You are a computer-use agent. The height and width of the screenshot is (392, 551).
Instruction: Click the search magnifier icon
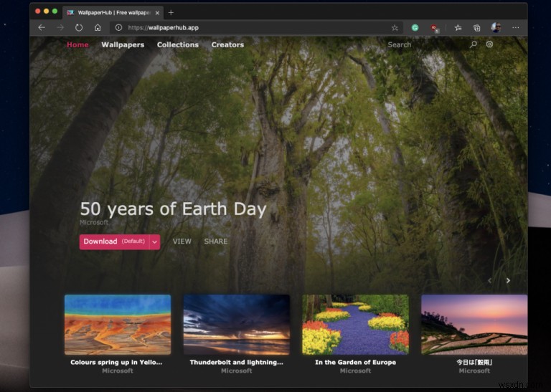click(x=474, y=44)
